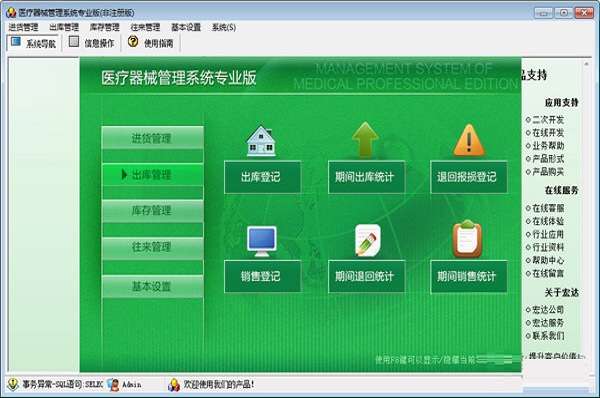Maximize the application window
The image size is (600, 398).
564,13
